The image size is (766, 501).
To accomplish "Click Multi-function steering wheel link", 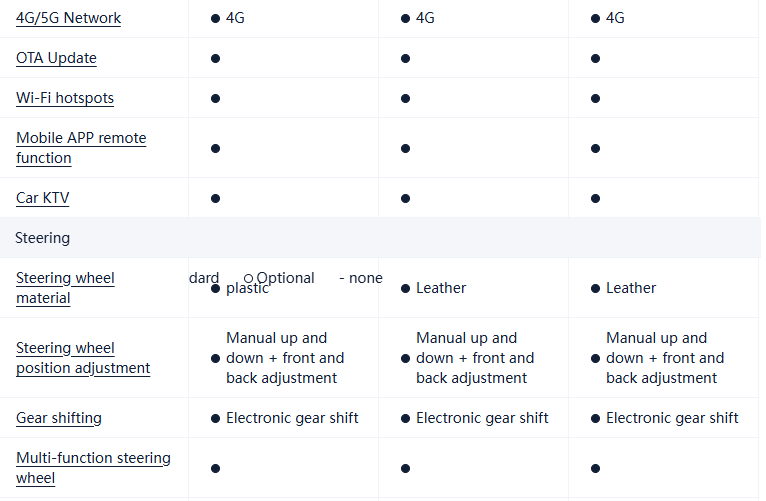I will coord(93,468).
